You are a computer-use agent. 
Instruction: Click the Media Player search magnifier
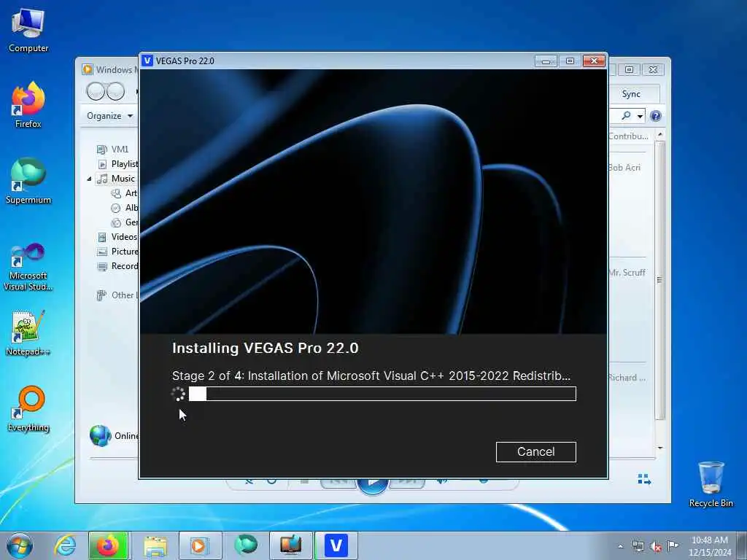[626, 116]
